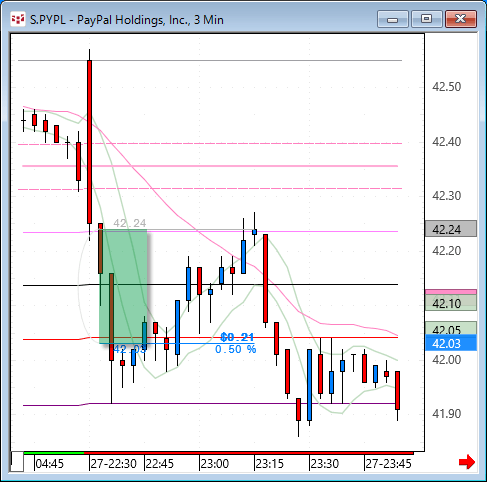The image size is (487, 482).
Task: Click the 42.40 price scale label
Action: tap(447, 142)
